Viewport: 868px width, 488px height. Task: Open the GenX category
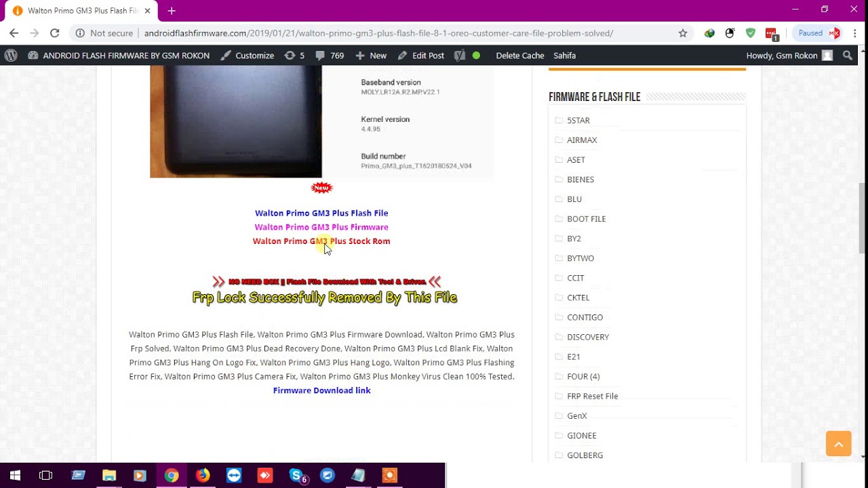coord(577,415)
